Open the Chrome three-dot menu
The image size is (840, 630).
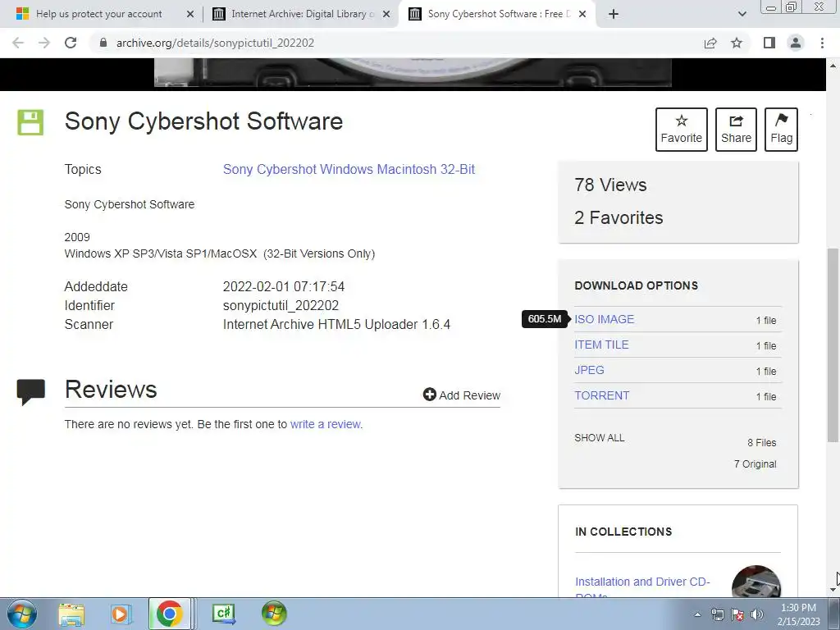pos(822,43)
